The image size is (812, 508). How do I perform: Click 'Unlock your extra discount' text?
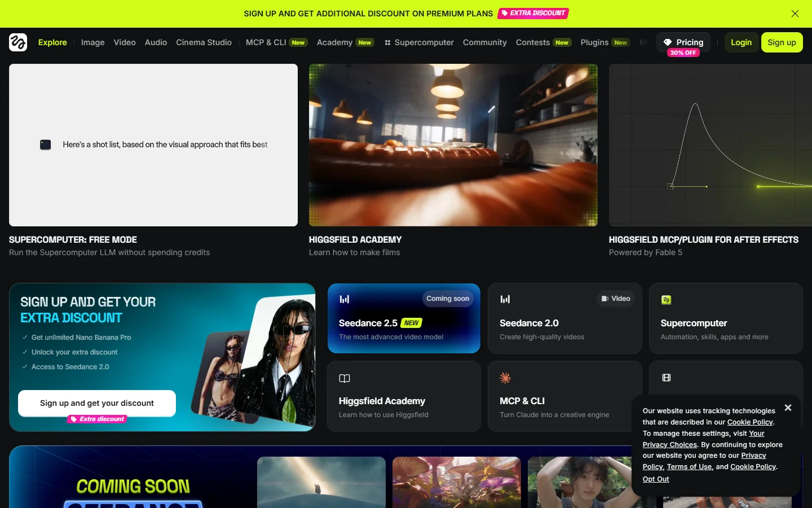tap(74, 352)
